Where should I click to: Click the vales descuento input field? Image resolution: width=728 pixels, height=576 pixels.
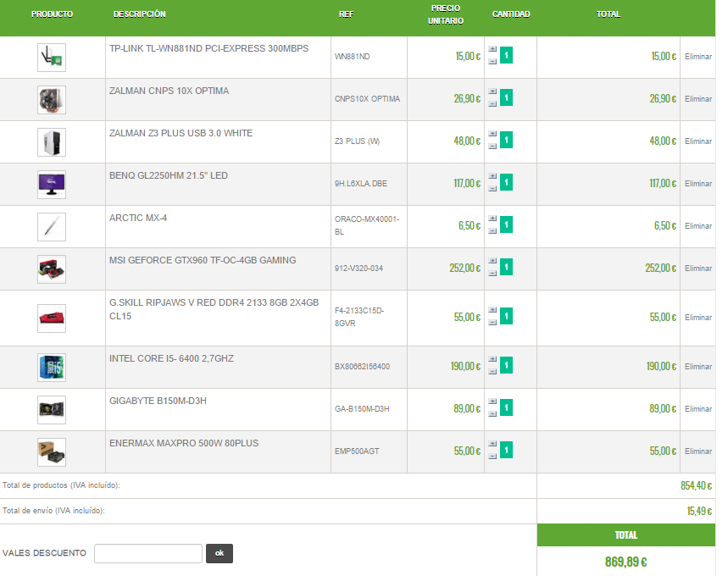148,553
